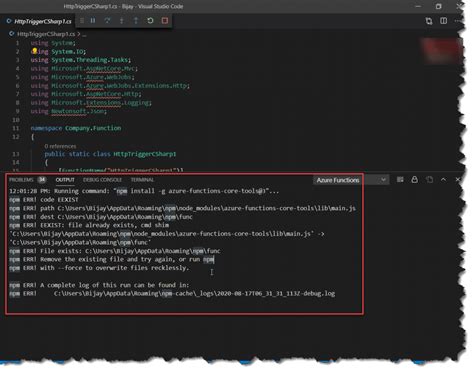
Task: Click the lightbulb quick-fix icon on line 2
Action: click(x=34, y=51)
